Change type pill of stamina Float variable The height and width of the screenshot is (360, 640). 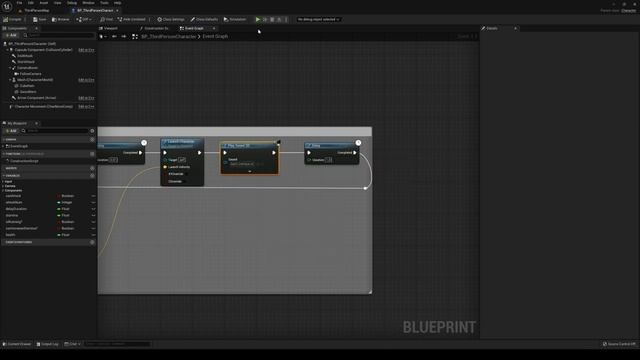point(63,215)
